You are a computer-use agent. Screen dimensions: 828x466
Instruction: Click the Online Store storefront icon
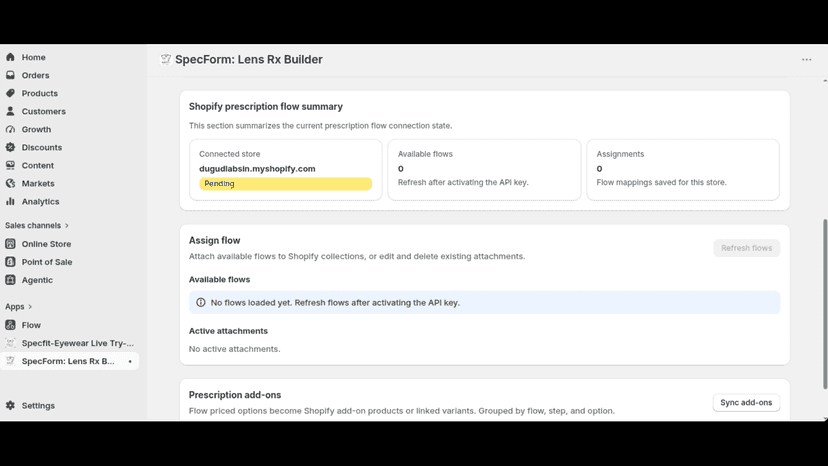point(10,244)
